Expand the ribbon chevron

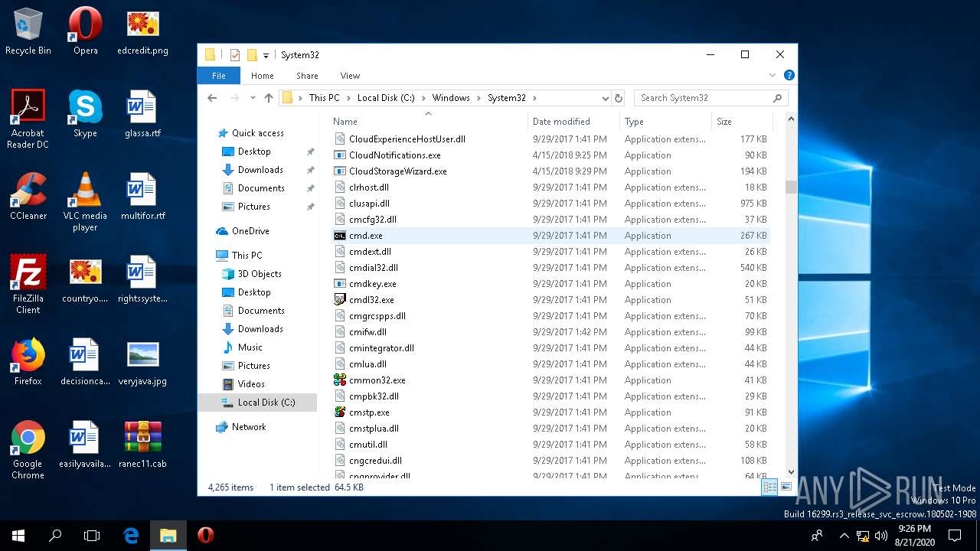pyautogui.click(x=773, y=76)
